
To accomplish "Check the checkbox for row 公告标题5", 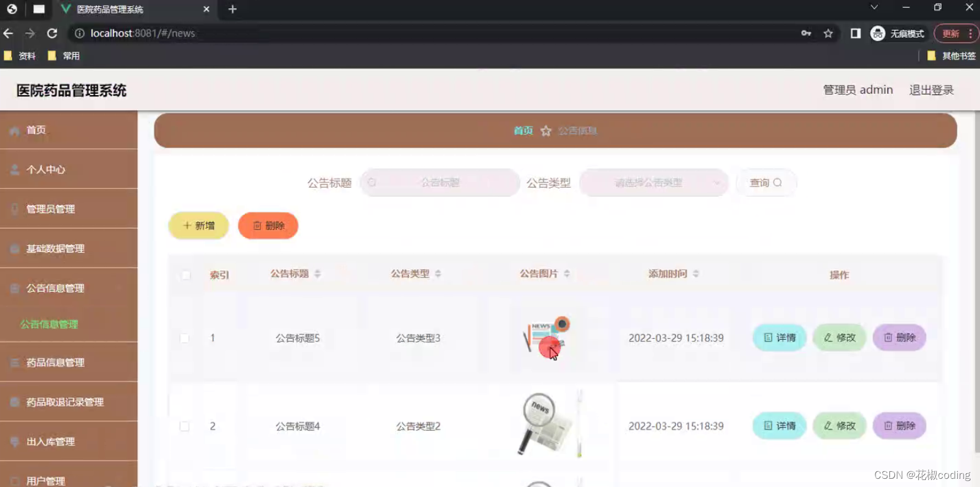I will tap(184, 338).
